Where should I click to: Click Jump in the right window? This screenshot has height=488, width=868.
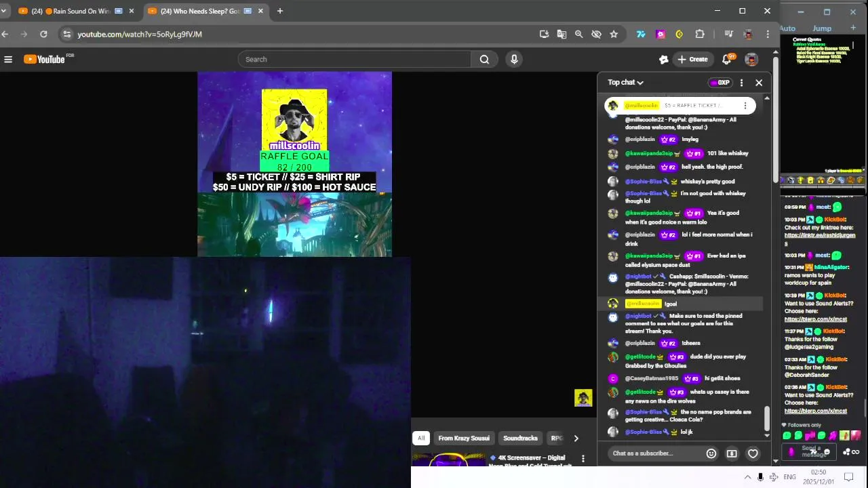coord(822,28)
